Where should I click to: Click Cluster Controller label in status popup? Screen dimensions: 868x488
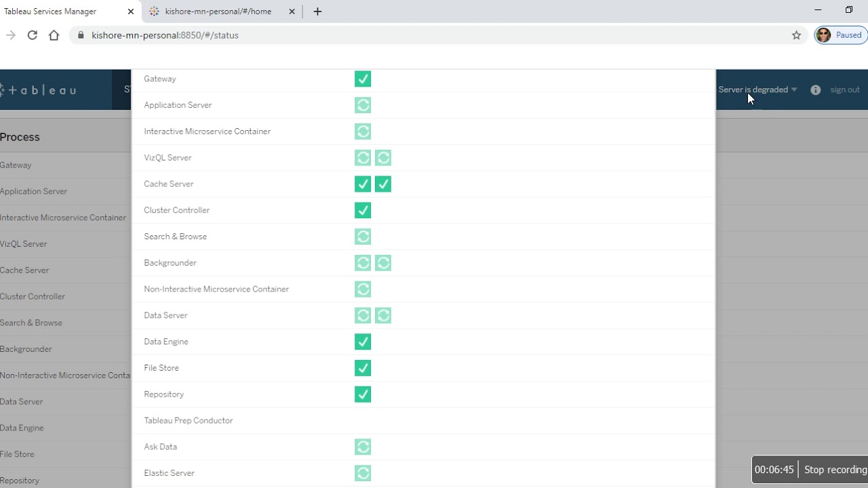177,210
